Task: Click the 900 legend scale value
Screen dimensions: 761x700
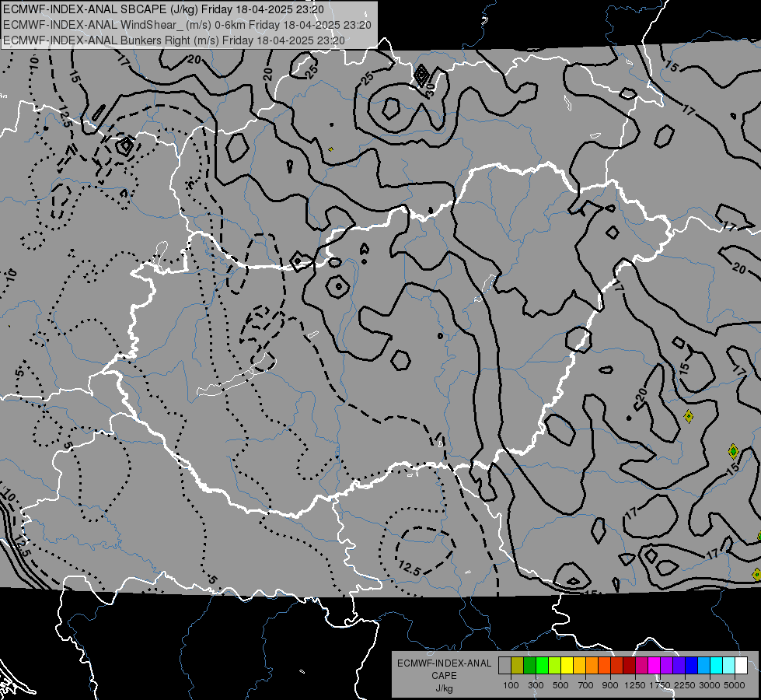Action: click(610, 685)
